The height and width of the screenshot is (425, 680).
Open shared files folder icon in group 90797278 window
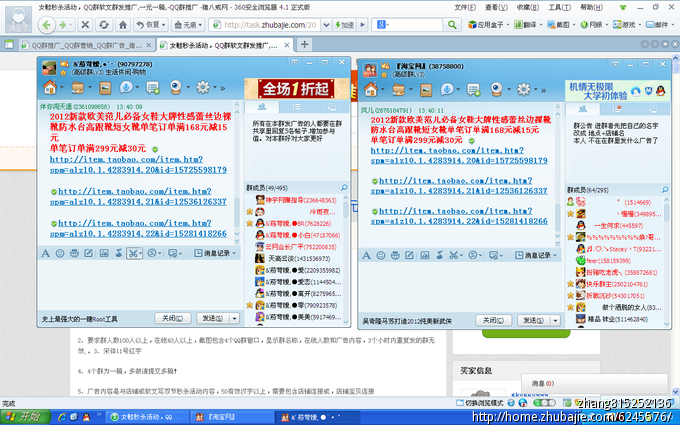tap(78, 88)
